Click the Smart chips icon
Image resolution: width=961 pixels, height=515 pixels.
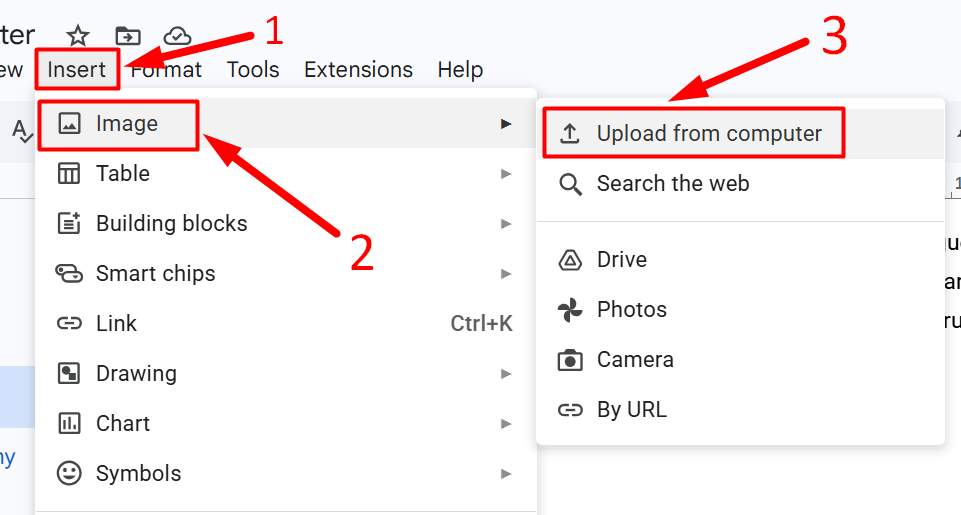coord(69,274)
